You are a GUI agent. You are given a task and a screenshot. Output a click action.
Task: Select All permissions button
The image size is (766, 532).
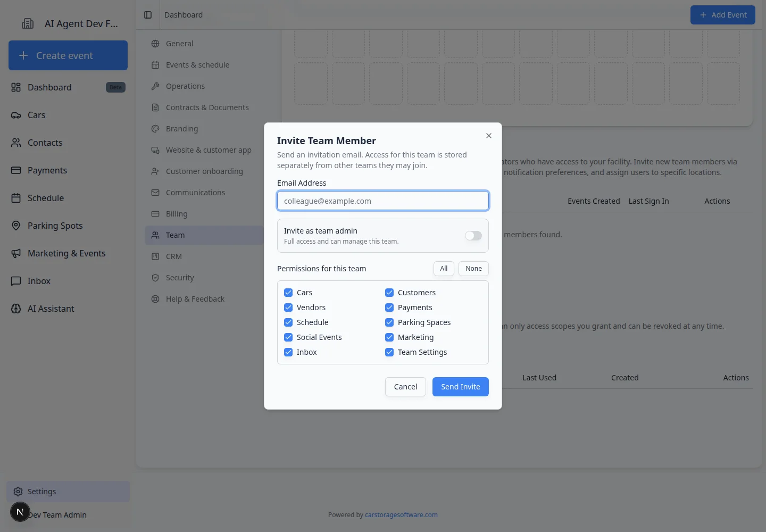[444, 269]
